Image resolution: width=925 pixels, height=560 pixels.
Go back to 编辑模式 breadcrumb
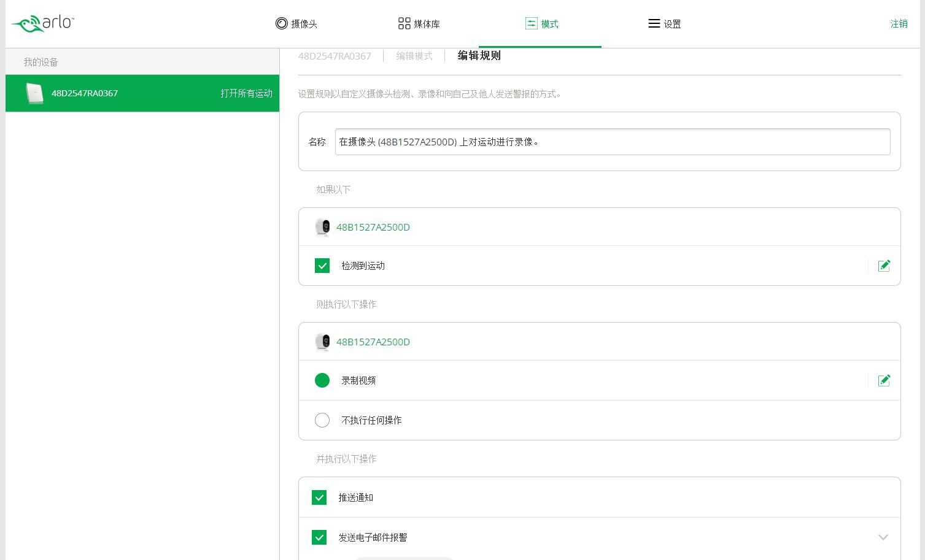point(414,56)
